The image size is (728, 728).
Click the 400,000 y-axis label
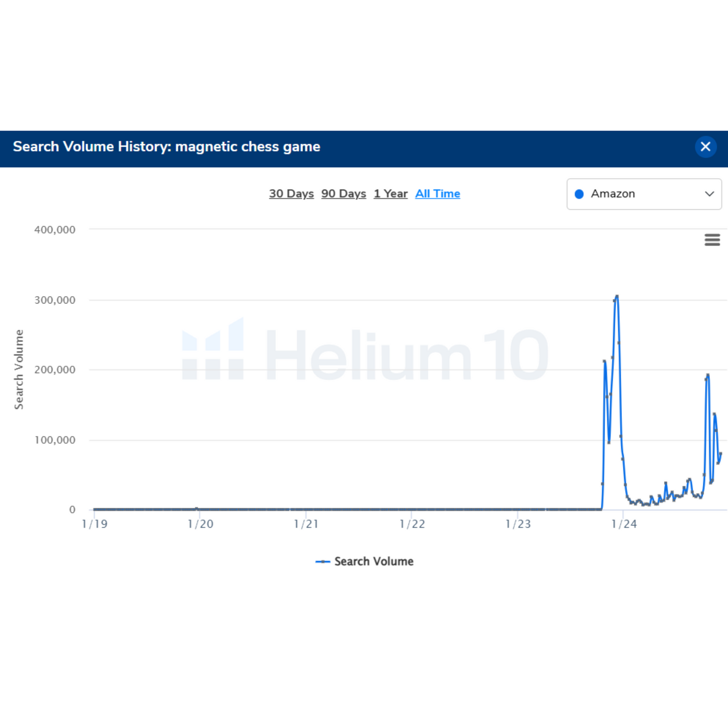(55, 230)
